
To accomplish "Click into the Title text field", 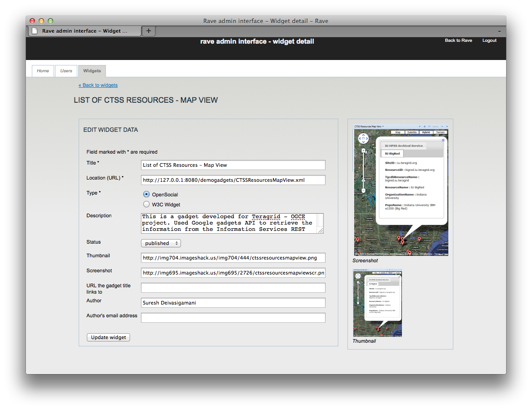I will 233,165.
